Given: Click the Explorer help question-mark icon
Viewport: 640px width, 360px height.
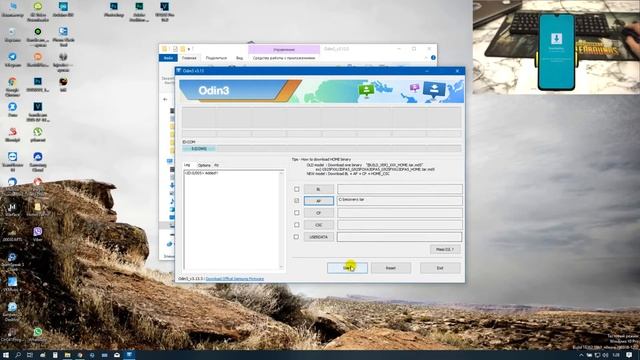Looking at the screenshot, I should pyautogui.click(x=433, y=58).
